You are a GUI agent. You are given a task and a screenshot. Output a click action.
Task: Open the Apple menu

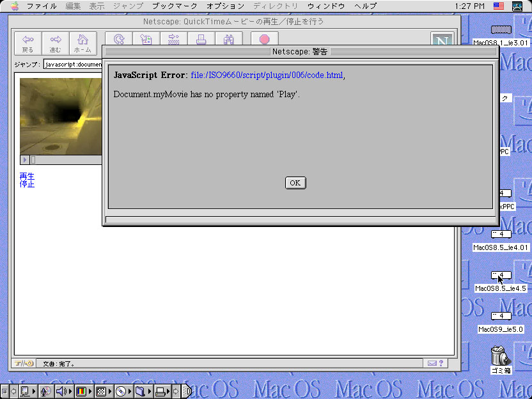pyautogui.click(x=14, y=6)
